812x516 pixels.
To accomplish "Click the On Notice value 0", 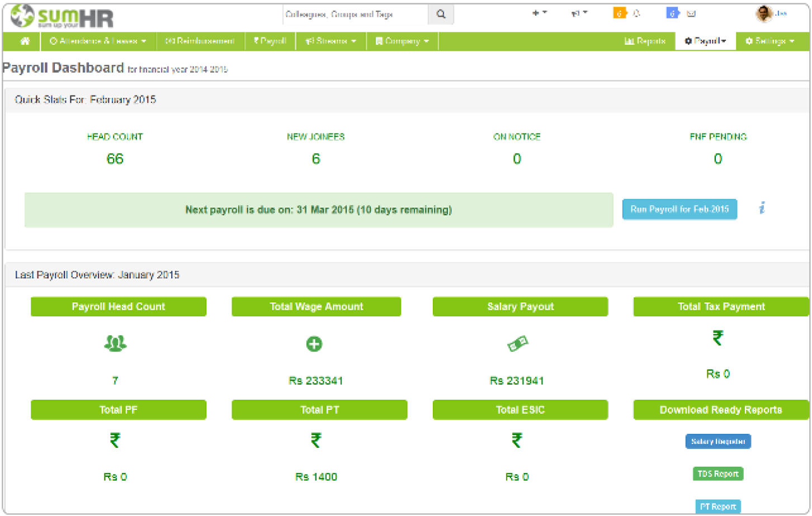I will click(517, 159).
